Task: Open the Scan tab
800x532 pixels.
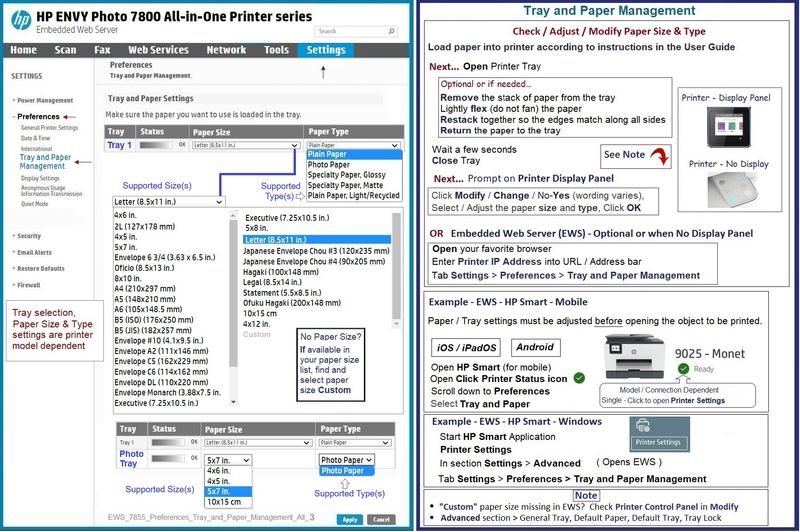Action: click(x=65, y=50)
